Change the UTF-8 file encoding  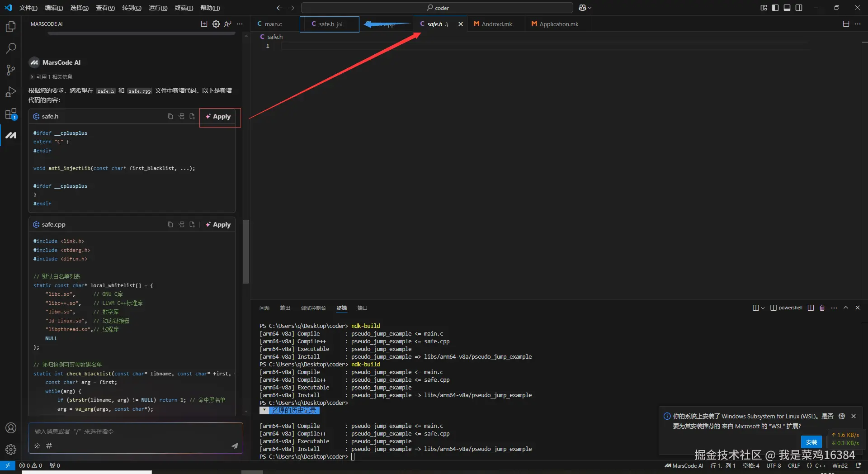pyautogui.click(x=774, y=465)
